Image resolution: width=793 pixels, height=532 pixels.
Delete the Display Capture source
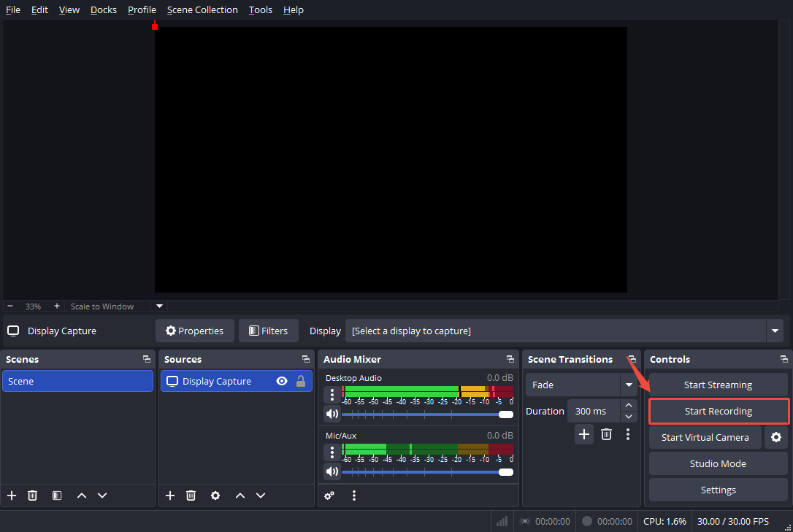pos(191,496)
